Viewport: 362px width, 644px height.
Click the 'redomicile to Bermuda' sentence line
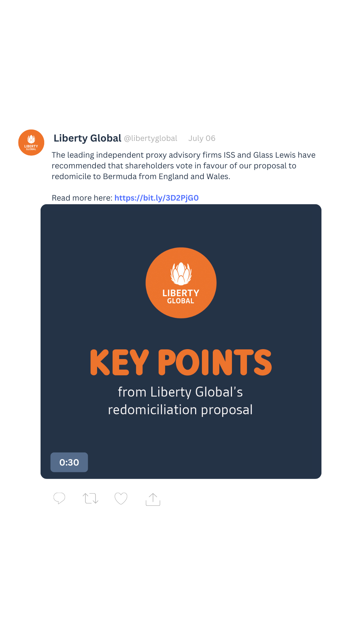tap(141, 176)
